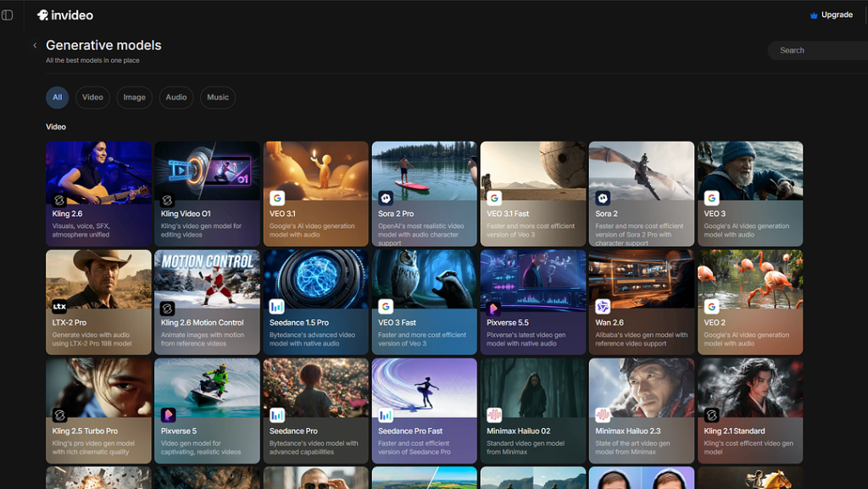Open the VEO 3 sailor thumbnail
868x489 pixels.
(750, 170)
